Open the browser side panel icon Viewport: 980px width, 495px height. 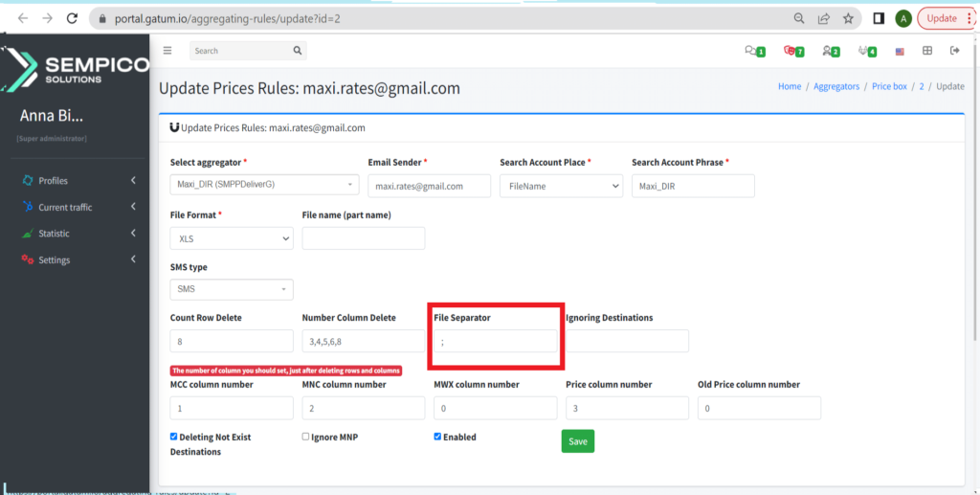tap(879, 18)
